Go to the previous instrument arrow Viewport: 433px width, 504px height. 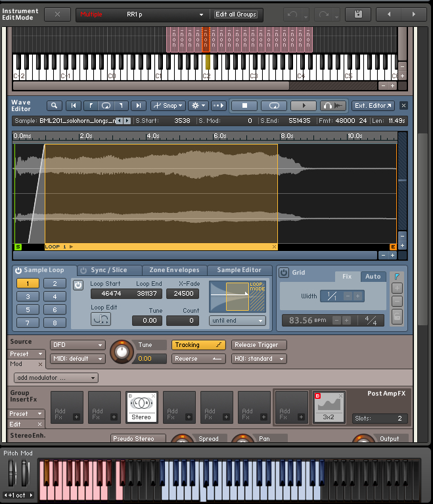389,14
